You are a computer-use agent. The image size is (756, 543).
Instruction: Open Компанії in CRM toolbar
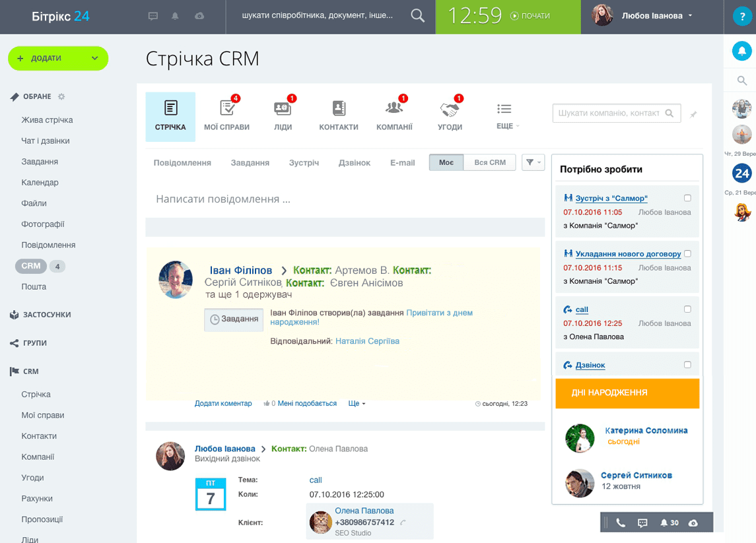pos(394,109)
